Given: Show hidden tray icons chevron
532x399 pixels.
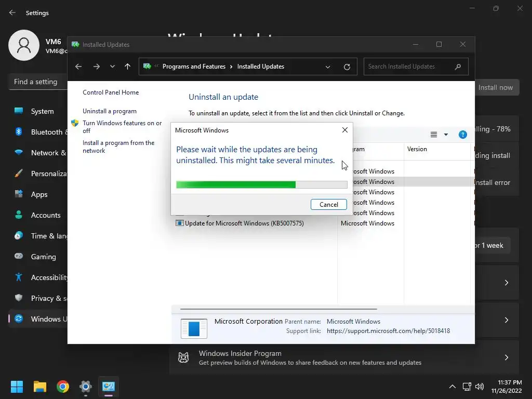Looking at the screenshot, I should (453, 387).
